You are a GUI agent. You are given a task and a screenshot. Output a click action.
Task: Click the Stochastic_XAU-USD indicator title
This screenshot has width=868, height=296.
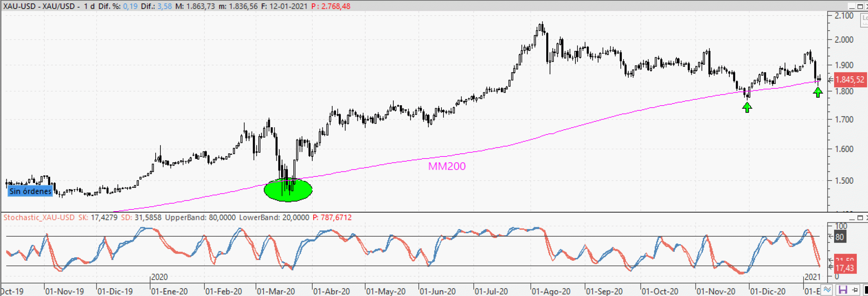(39, 218)
